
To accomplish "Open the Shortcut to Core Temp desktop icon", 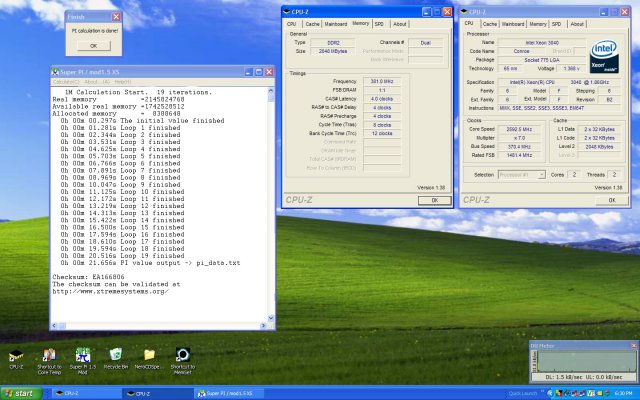I will pos(49,355).
